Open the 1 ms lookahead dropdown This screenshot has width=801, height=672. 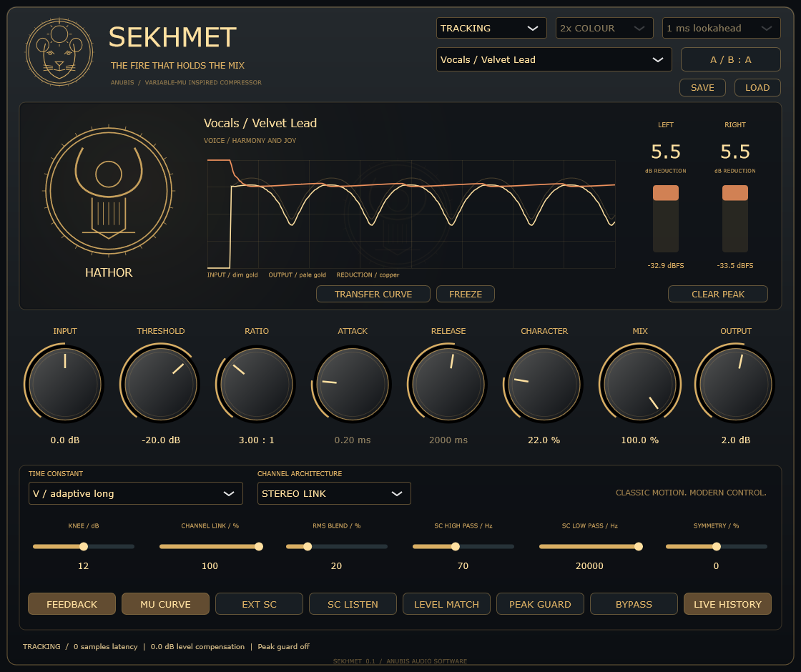[x=722, y=28]
